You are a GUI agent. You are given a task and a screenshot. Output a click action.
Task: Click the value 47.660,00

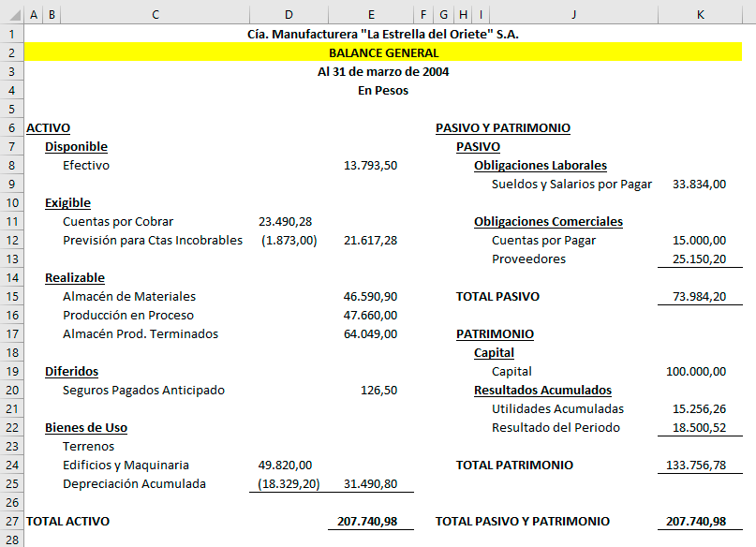tap(370, 316)
